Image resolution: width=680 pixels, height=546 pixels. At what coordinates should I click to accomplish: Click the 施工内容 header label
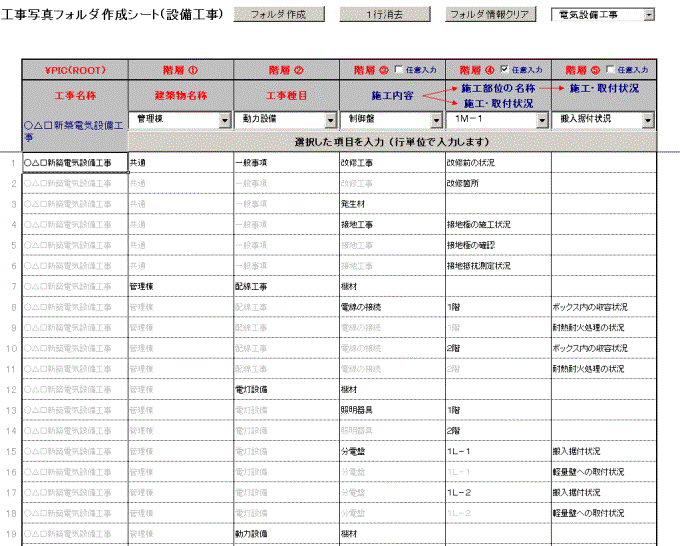click(392, 95)
